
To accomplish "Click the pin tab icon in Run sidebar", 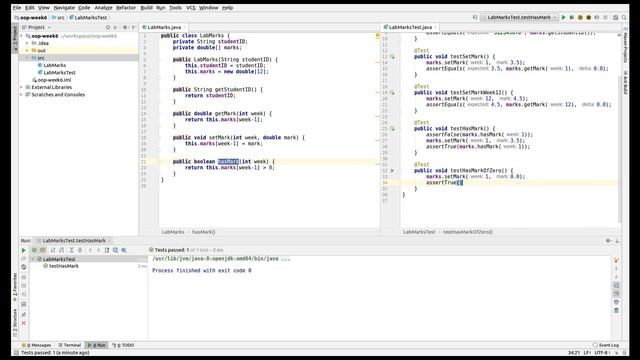I will (x=23, y=314).
